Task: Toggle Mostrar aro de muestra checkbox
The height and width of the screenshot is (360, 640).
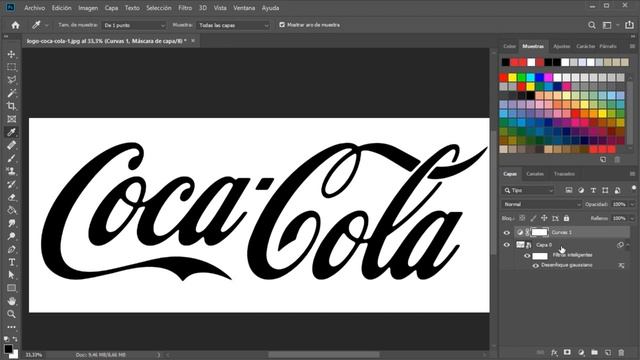Action: tap(282, 25)
